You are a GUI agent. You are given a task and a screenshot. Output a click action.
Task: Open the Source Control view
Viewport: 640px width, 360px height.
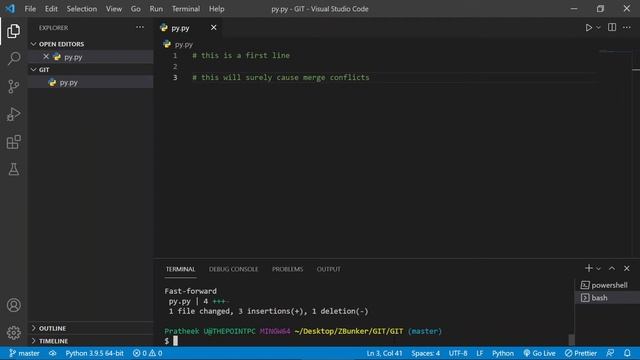pyautogui.click(x=13, y=86)
